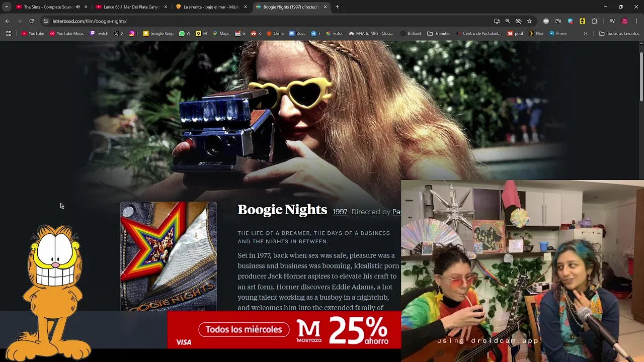Image resolution: width=644 pixels, height=362 pixels.
Task: Open Todos os favoritos folder
Action: tap(619, 34)
